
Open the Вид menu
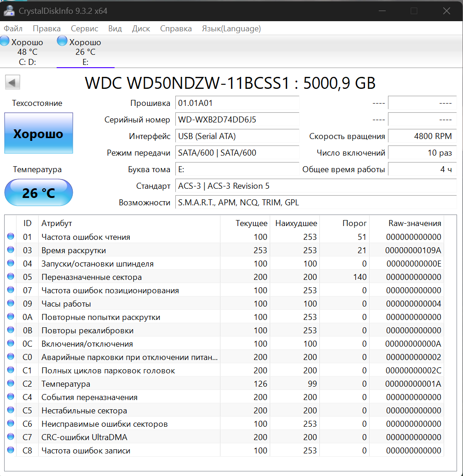click(x=115, y=29)
